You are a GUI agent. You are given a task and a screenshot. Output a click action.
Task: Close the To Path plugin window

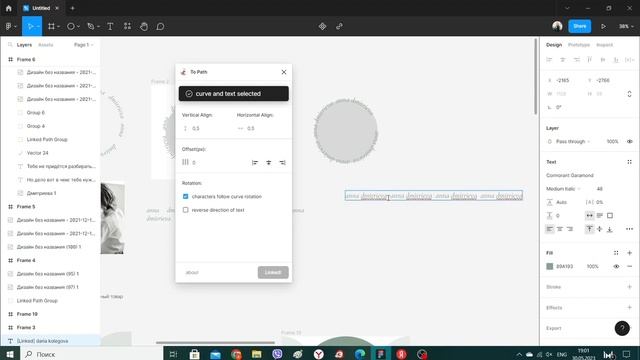(284, 72)
